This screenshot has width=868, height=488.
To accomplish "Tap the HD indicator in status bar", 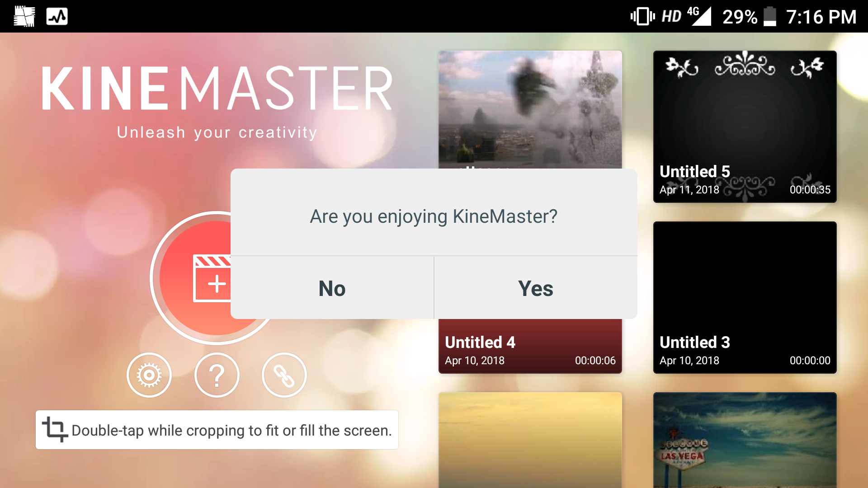I will pyautogui.click(x=671, y=17).
